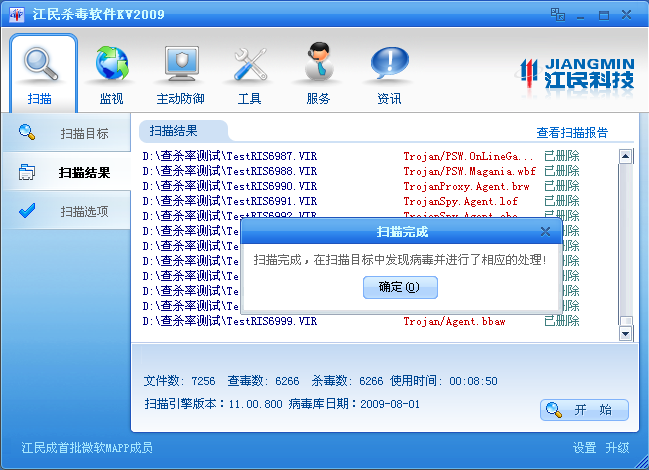The image size is (649, 470).
Task: Open the 扫描 magnifier tab icon
Action: coord(41,63)
